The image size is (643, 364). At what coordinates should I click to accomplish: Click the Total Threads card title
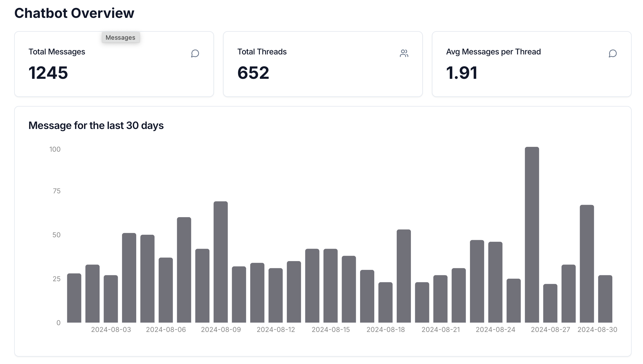click(262, 52)
